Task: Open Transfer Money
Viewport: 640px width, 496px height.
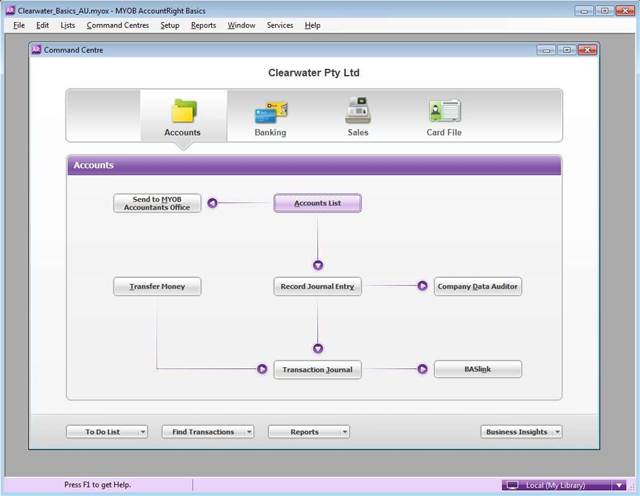Action: pos(157,286)
